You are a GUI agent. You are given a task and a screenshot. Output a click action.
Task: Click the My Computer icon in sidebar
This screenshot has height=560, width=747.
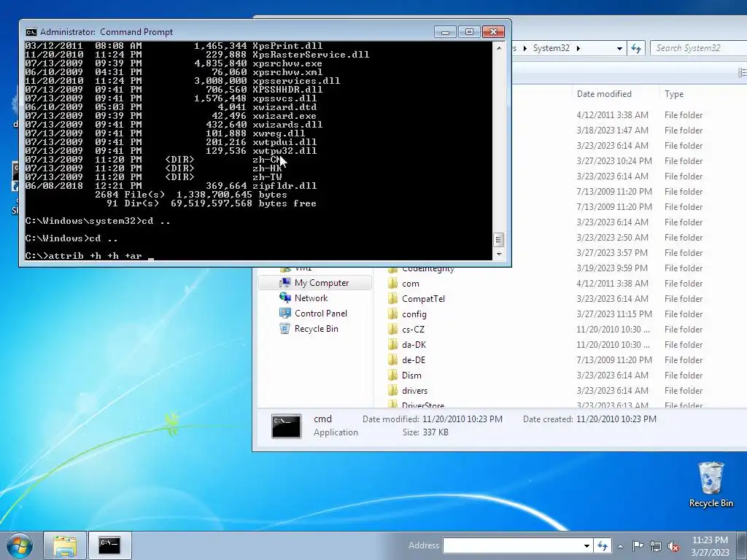coord(285,283)
